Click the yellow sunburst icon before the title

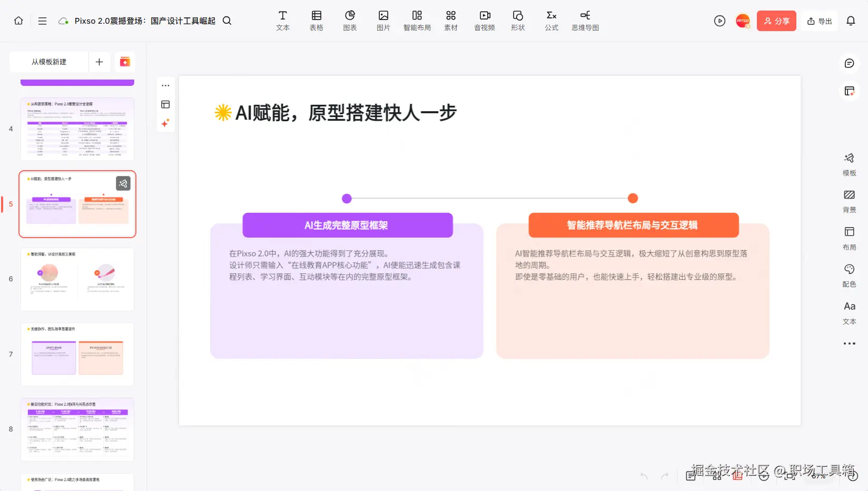223,112
